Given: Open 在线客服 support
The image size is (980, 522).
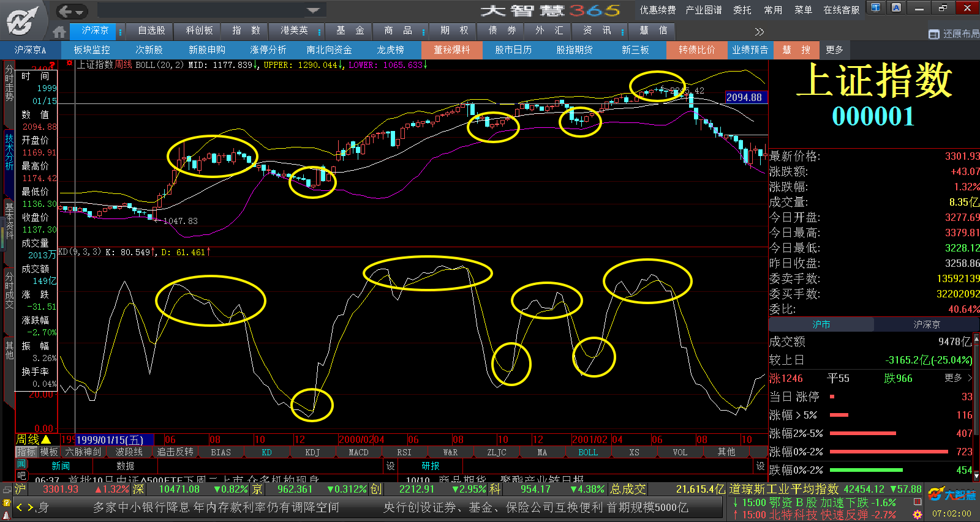Looking at the screenshot, I should point(841,10).
